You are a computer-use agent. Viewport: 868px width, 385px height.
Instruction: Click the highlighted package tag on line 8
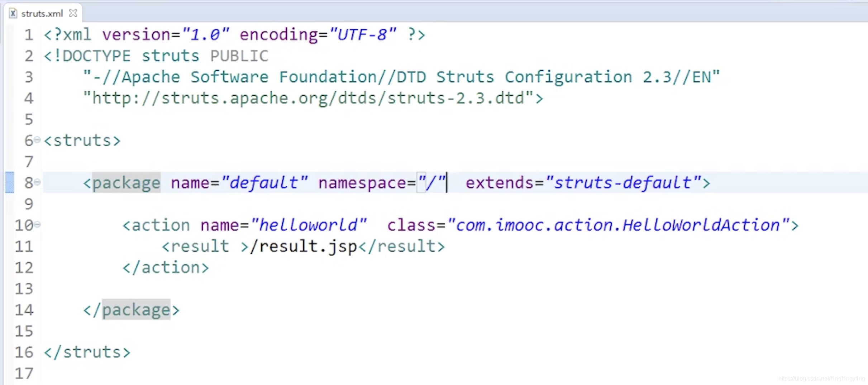[x=127, y=182]
